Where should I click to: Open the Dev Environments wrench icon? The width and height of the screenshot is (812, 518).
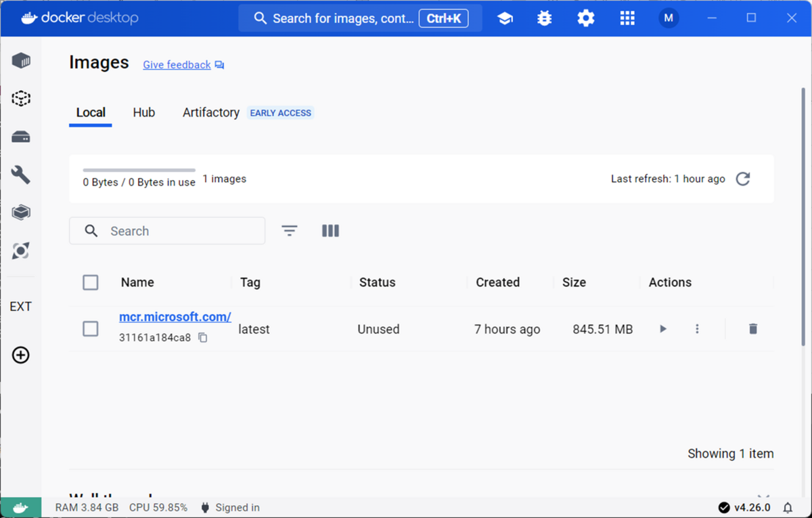pos(21,175)
